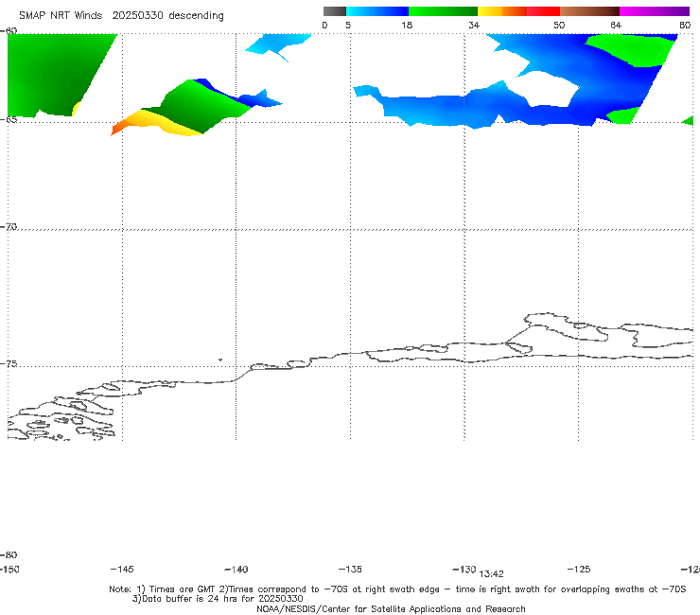This screenshot has height=615, width=700.
Task: Click the gray segment of the color scale
Action: point(335,11)
